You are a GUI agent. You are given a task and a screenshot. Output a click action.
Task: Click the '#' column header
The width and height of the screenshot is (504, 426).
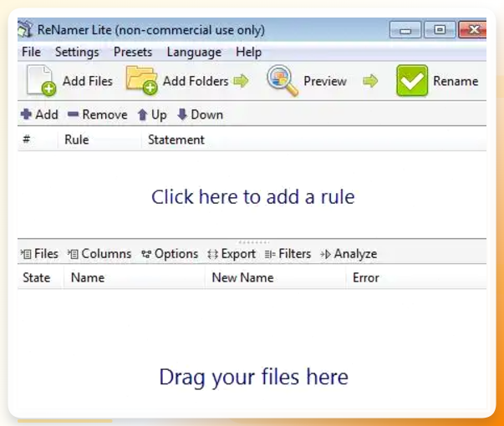tap(38, 139)
